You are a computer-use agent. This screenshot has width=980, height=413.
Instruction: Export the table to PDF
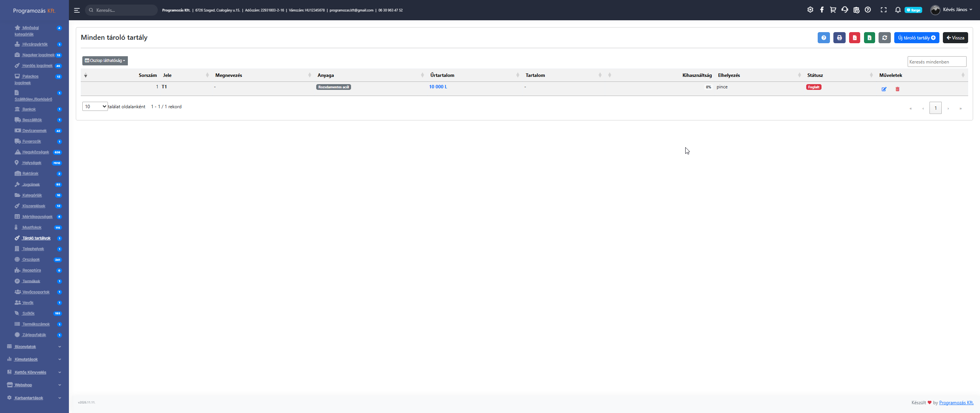click(854, 38)
